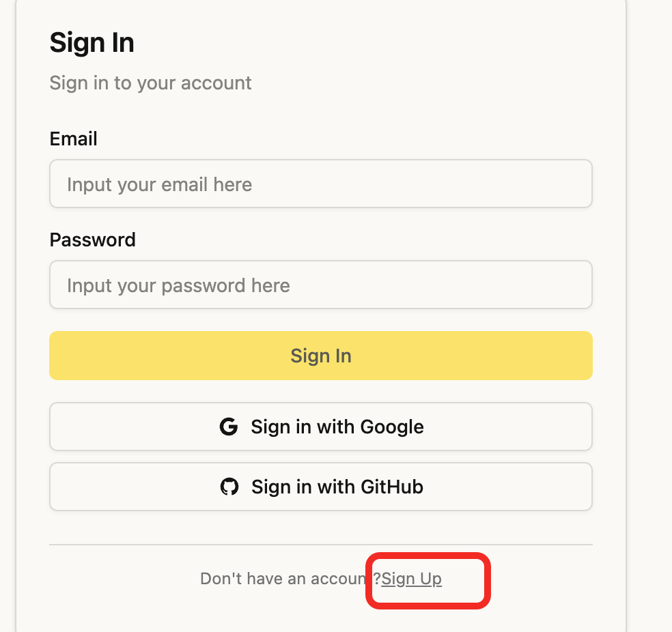Screen dimensions: 672x632
Task: Click the "Email" field label
Action: 74,139
